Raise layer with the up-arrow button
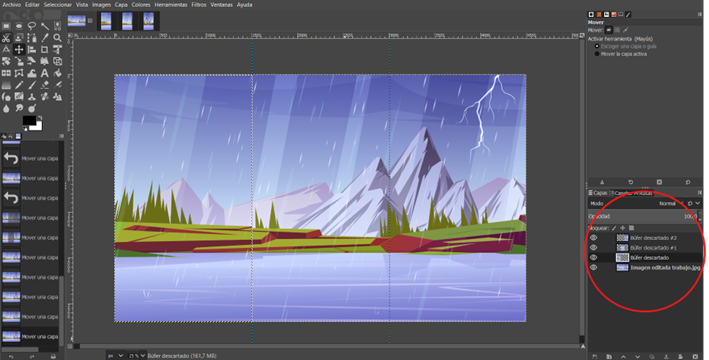Screen dimensions: 709x360 coord(623,356)
